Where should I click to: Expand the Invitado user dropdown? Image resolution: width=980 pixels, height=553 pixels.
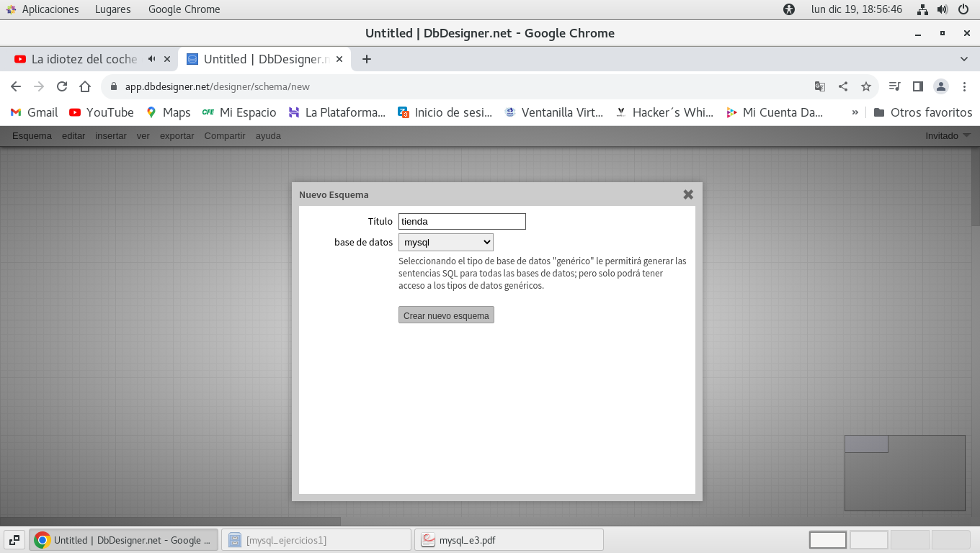947,136
